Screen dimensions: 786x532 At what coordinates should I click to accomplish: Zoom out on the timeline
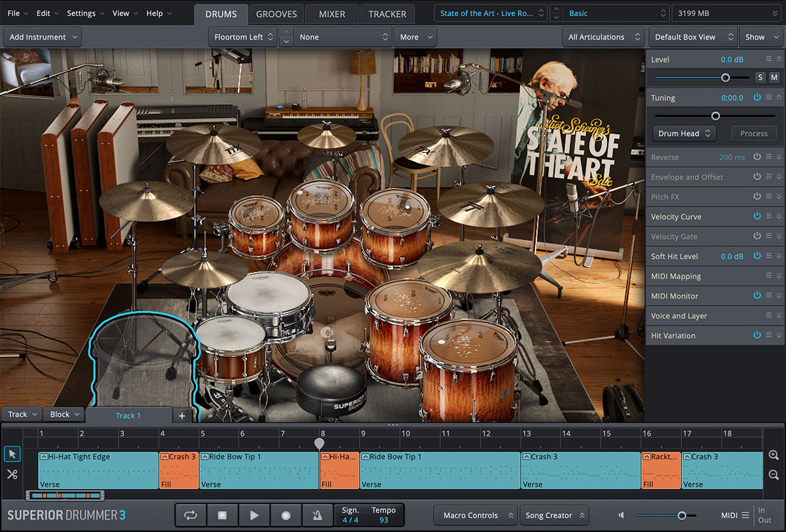774,475
